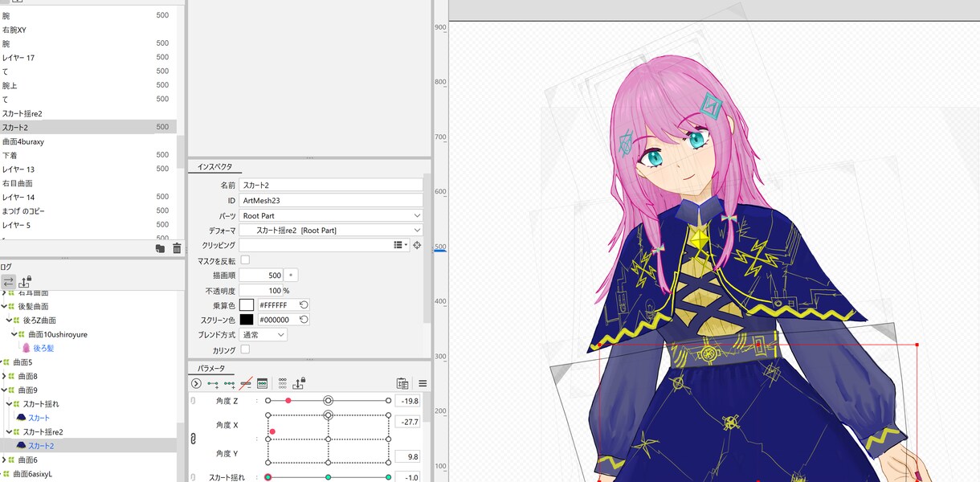Toggle the マスクを反転 checkbox
The width and height of the screenshot is (980, 482).
(x=245, y=260)
